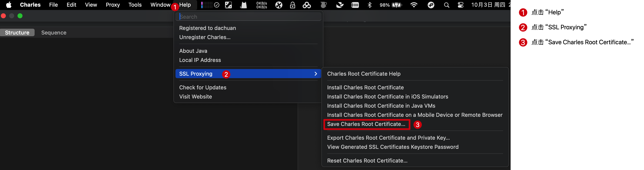This screenshot has width=644, height=170.
Task: Click the green zoom window button
Action: [x=20, y=16]
